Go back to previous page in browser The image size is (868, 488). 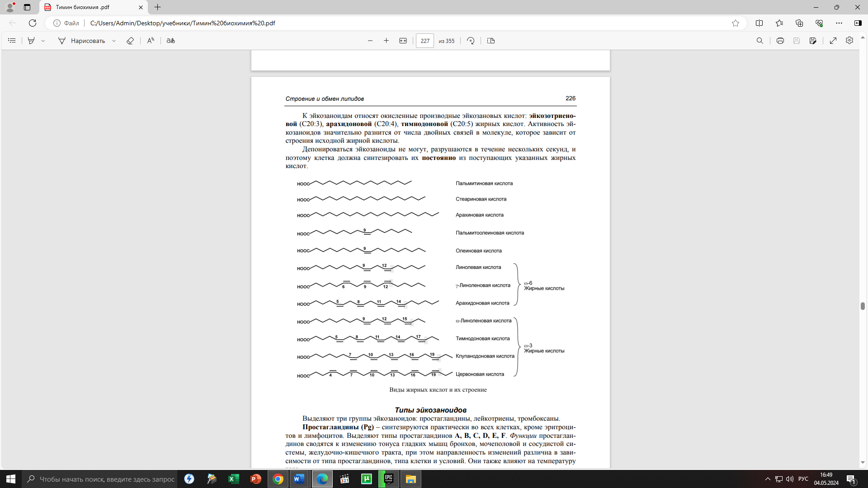click(13, 23)
